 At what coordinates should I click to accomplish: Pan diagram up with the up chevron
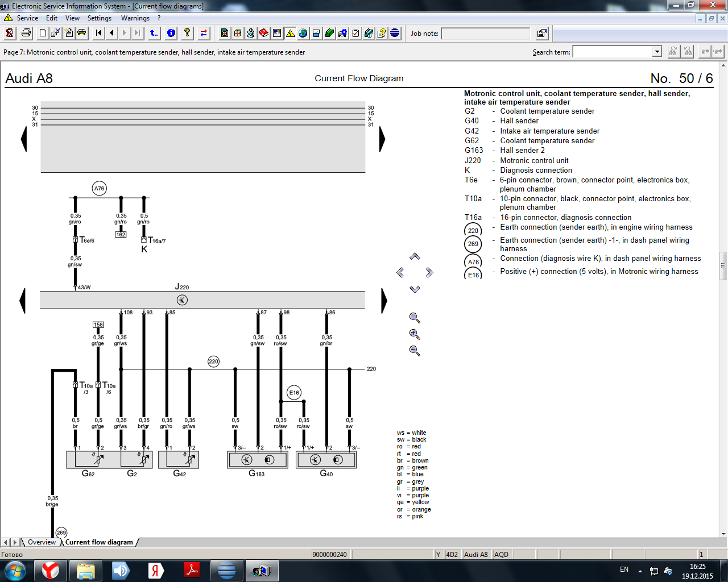click(415, 256)
